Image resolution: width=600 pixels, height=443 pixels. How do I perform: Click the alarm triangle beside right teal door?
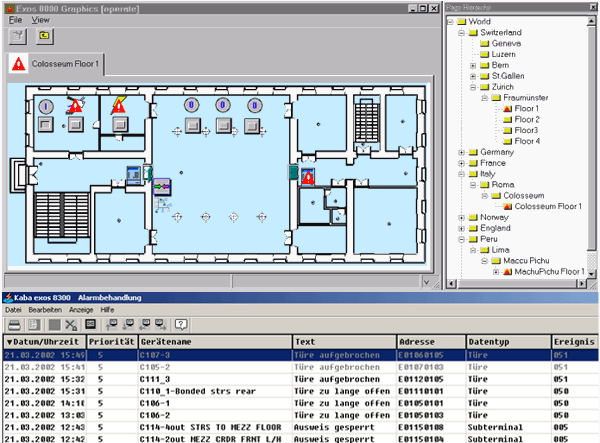308,176
